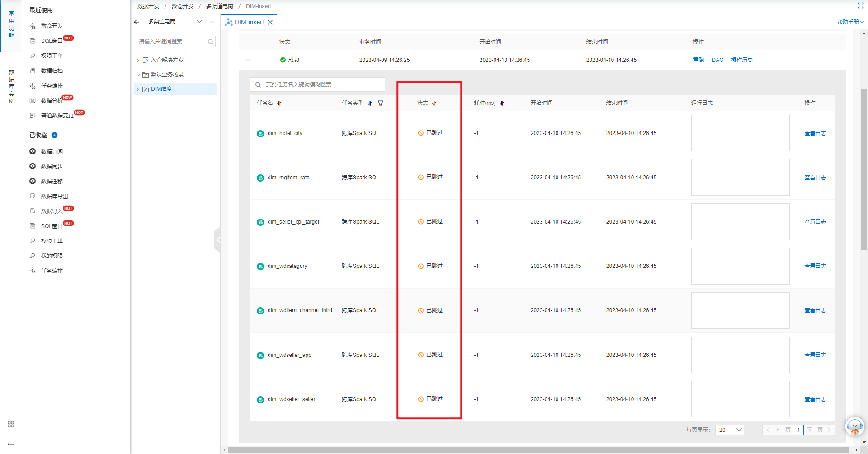The height and width of the screenshot is (454, 868).
Task: Sort by 任务名 column
Action: [x=279, y=103]
